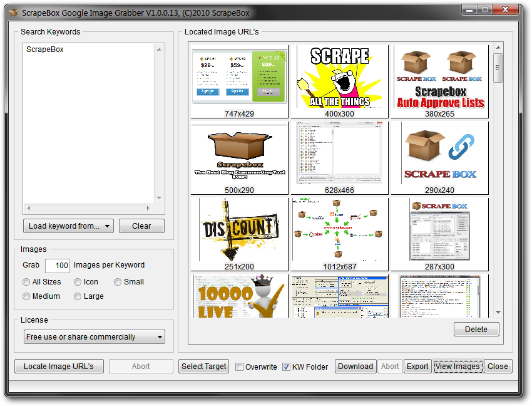Select the Medium image size radio button

click(26, 296)
